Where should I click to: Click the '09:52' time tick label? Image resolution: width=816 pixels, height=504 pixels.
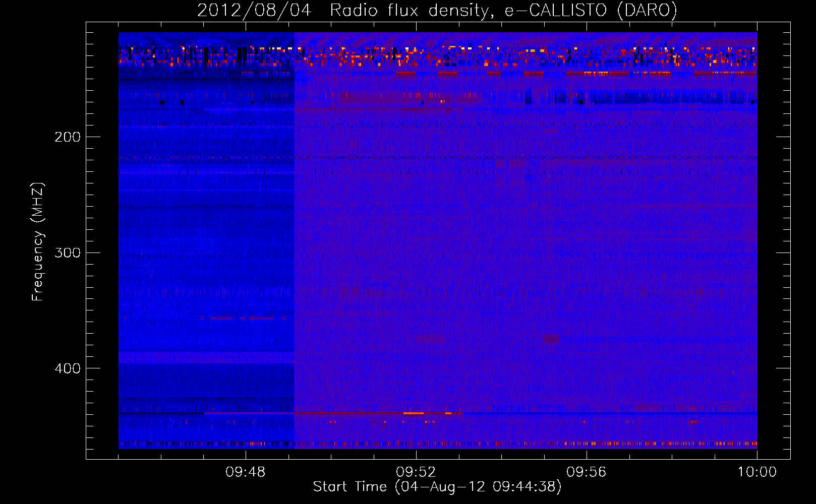click(416, 472)
